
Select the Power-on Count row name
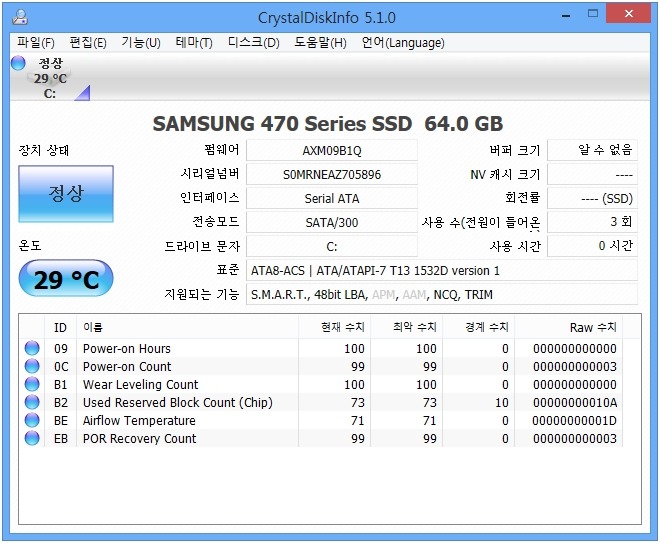[127, 367]
